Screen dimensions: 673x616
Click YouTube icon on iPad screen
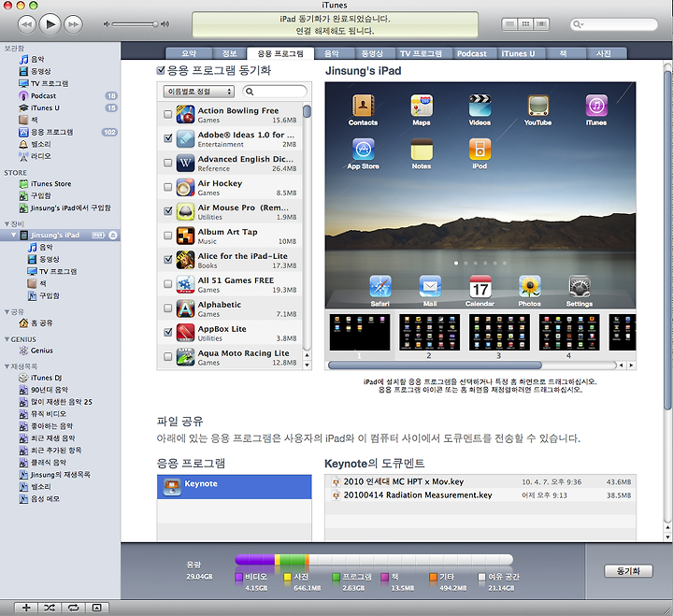tap(537, 106)
